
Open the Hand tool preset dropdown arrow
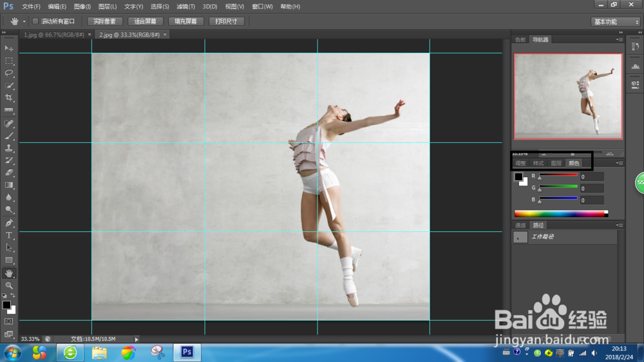[x=24, y=21]
